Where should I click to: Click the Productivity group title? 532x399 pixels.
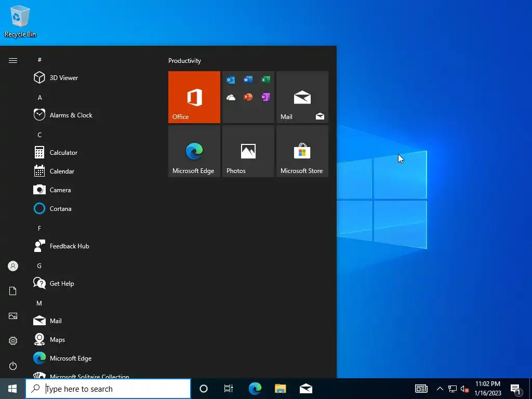click(184, 61)
